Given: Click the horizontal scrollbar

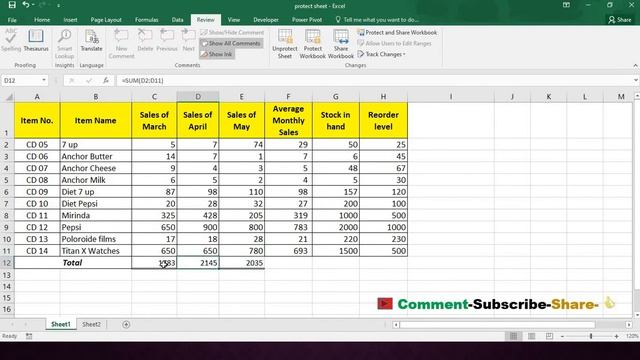Looking at the screenshot, I should coord(498,324).
